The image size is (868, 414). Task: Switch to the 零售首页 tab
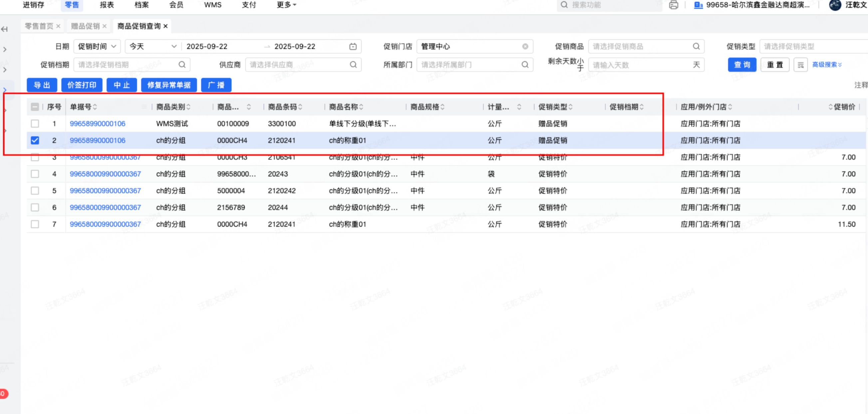(x=39, y=26)
